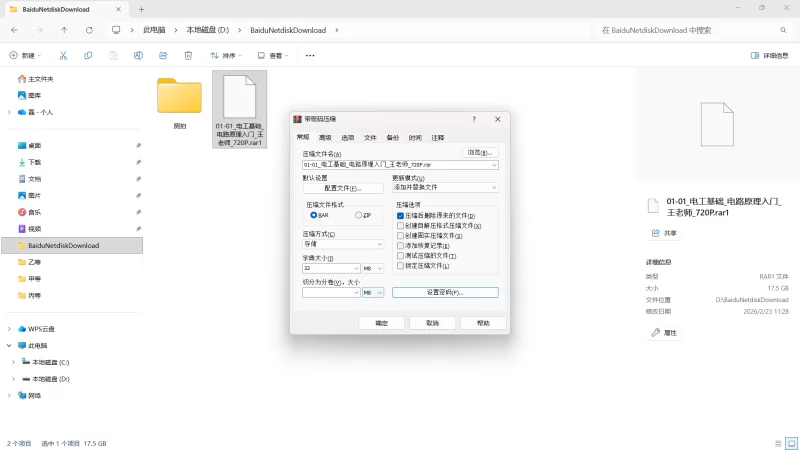Select the ZIP archive format radio button

pyautogui.click(x=359, y=215)
